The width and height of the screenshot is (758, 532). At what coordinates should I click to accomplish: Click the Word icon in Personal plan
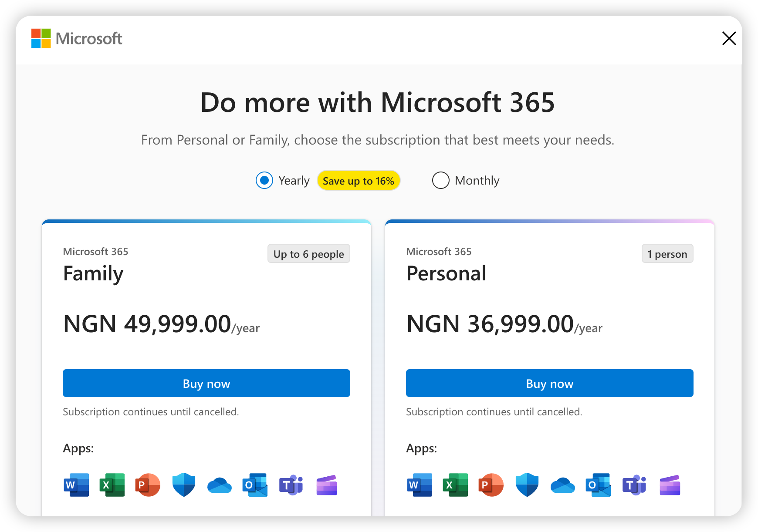420,485
